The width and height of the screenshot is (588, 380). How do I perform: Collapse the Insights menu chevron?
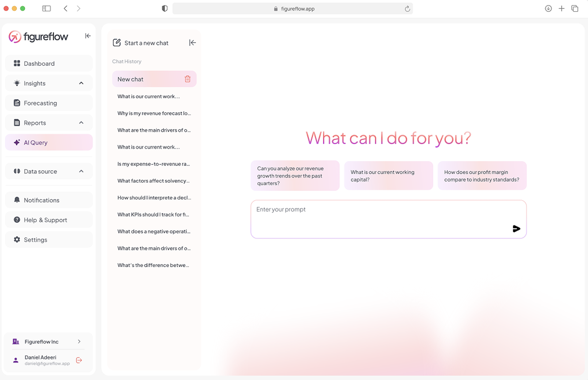coord(81,83)
